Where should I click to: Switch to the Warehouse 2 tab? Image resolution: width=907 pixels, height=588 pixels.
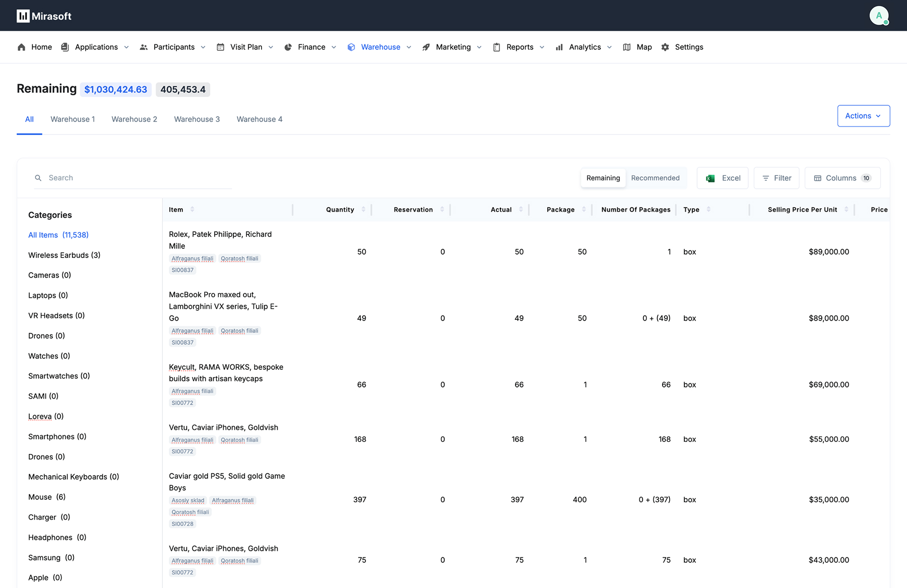click(134, 119)
